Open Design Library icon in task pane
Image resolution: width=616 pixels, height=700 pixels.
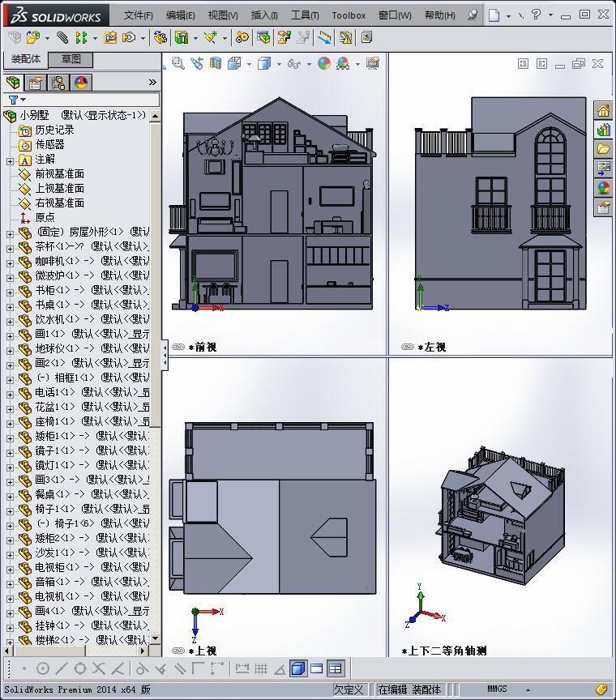tap(604, 130)
